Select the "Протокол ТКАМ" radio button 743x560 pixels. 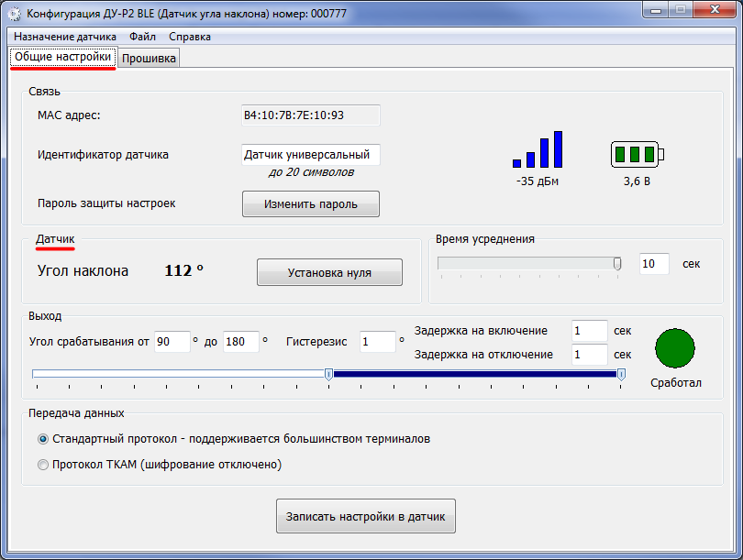click(x=43, y=465)
